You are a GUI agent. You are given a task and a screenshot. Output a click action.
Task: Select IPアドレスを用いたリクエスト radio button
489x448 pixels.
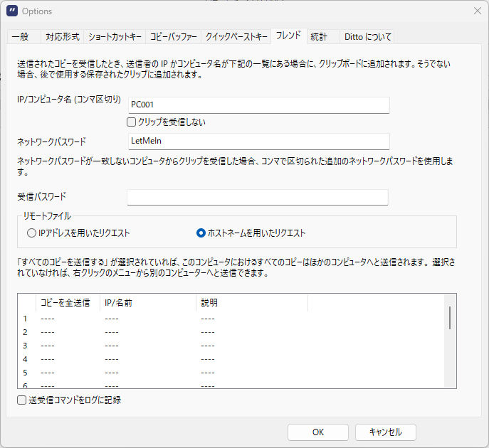31,233
